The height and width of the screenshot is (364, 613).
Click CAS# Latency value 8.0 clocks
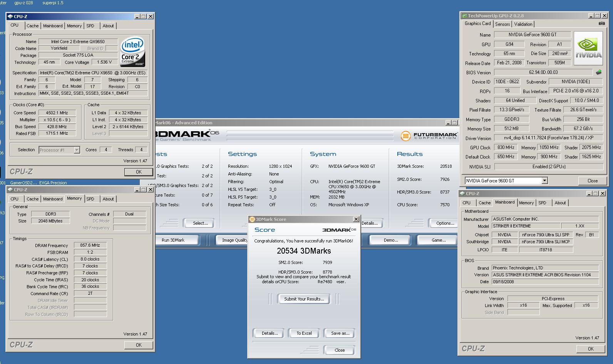(x=90, y=259)
